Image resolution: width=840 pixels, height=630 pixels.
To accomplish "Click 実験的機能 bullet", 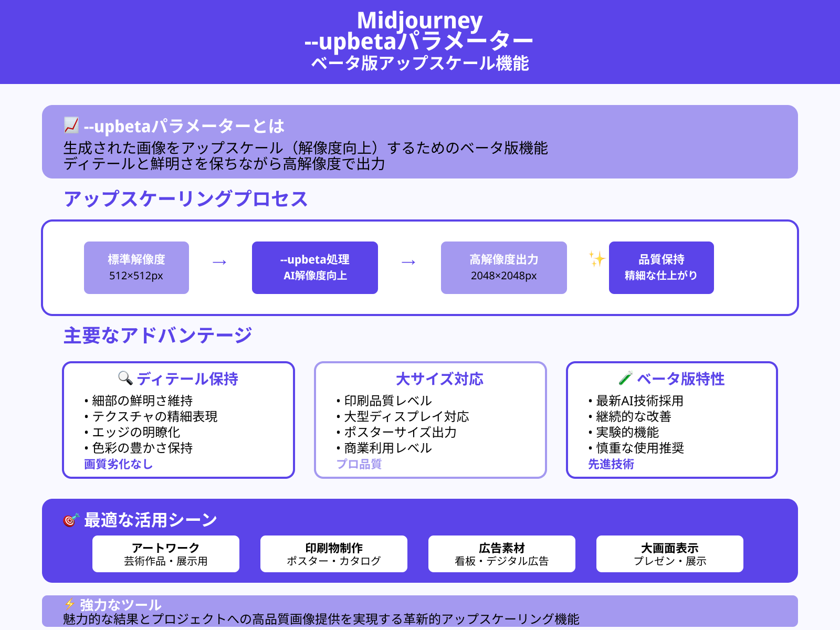I will tap(624, 433).
